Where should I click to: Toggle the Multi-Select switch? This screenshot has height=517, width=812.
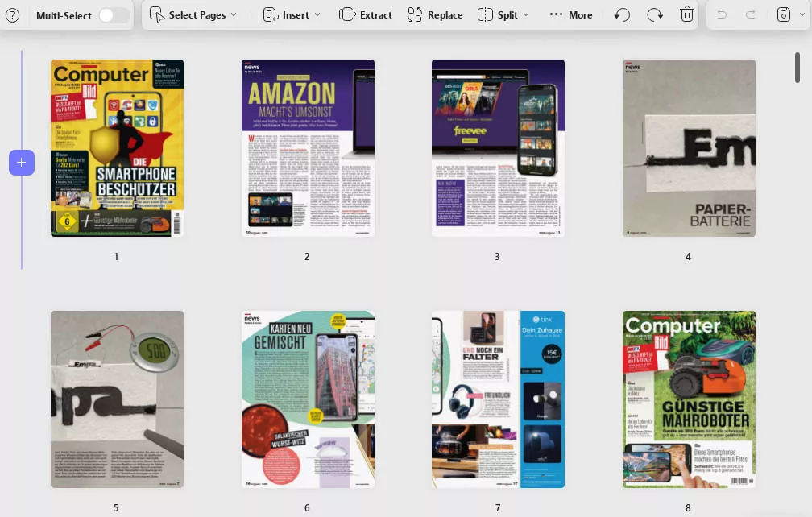pos(114,15)
